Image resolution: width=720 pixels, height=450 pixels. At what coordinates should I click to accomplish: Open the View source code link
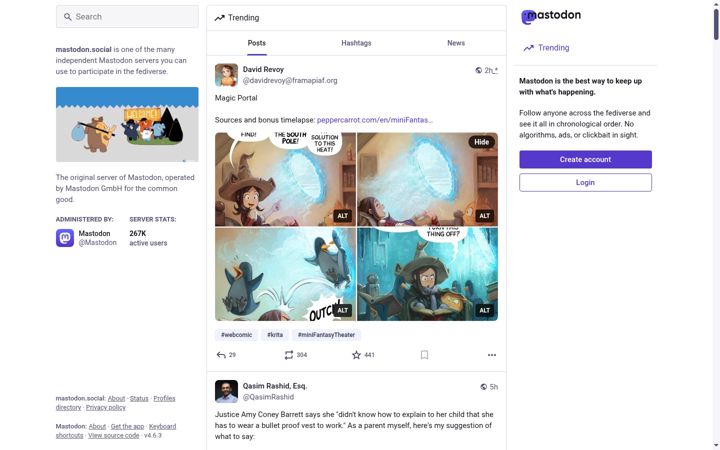(113, 436)
